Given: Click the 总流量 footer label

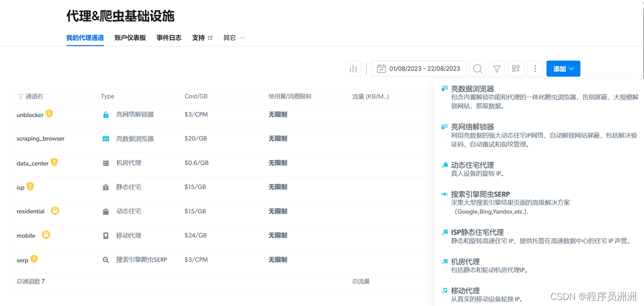Looking at the screenshot, I should coord(361,281).
